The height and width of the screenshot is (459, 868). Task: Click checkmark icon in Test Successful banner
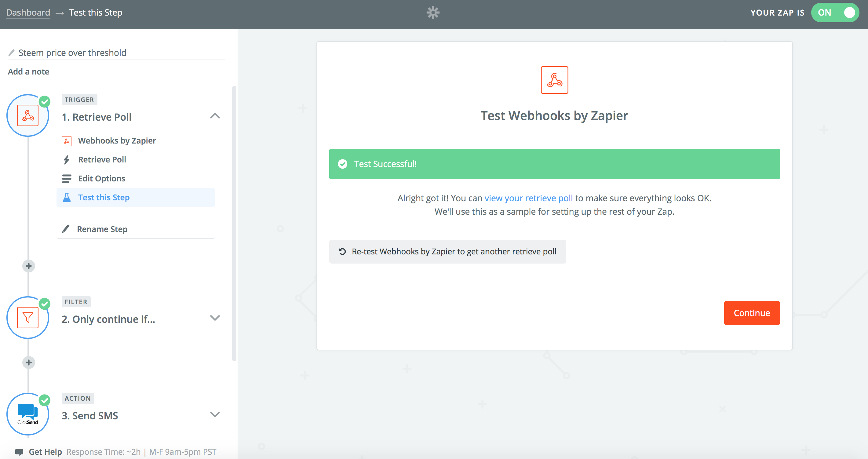pyautogui.click(x=343, y=164)
